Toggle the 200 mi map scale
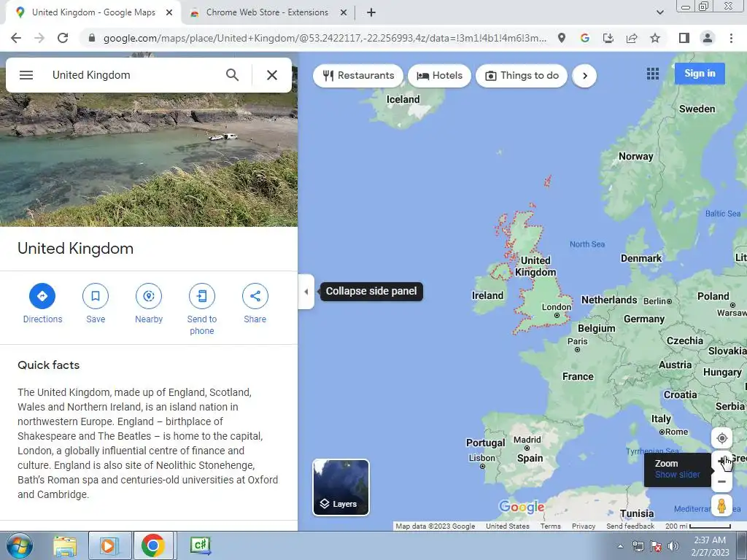Viewport: 747px width, 560px height. pyautogui.click(x=698, y=526)
